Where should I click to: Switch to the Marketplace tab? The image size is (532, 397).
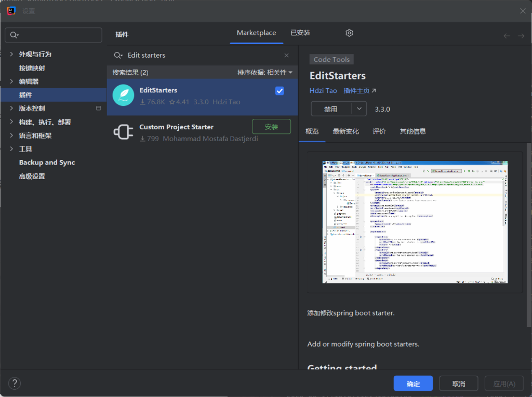(x=257, y=33)
